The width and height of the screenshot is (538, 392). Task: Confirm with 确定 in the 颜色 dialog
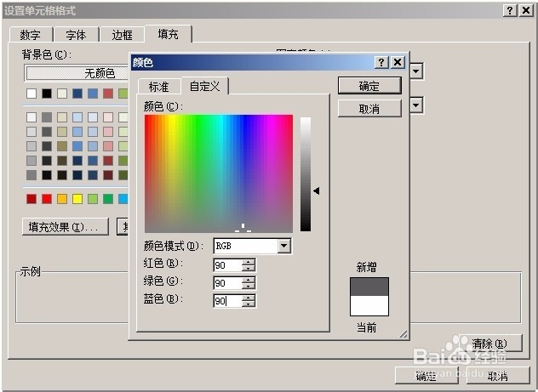[369, 85]
